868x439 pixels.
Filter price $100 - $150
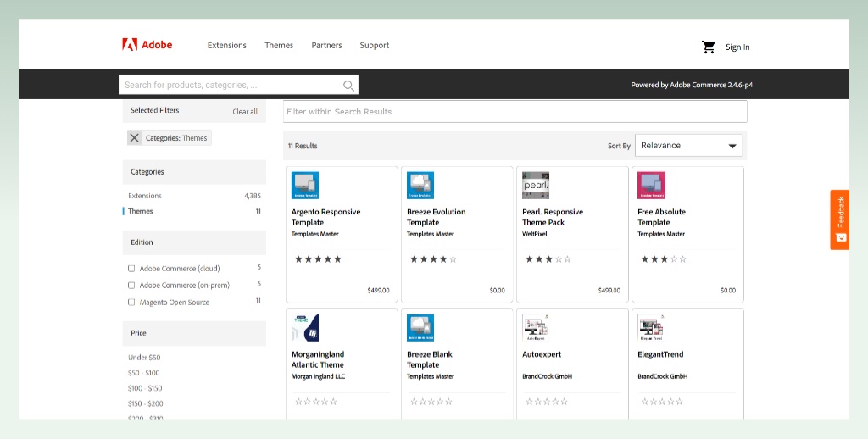point(145,389)
